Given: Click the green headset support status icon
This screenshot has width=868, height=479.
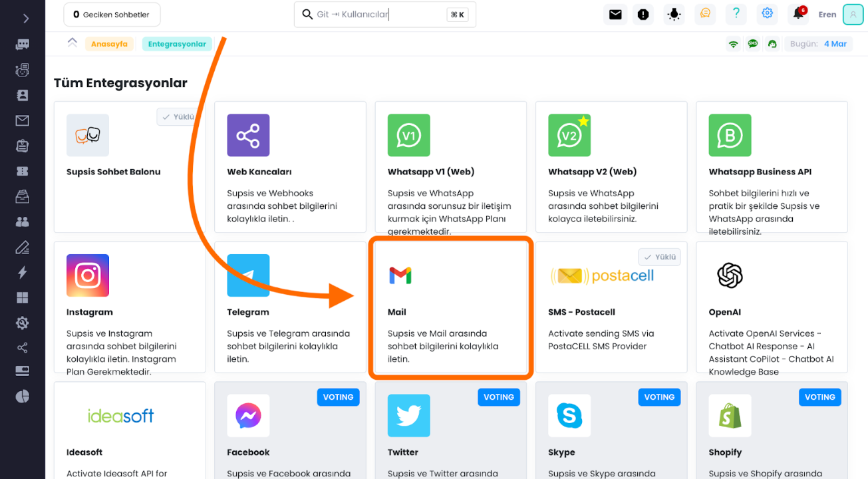Looking at the screenshot, I should click(x=772, y=44).
